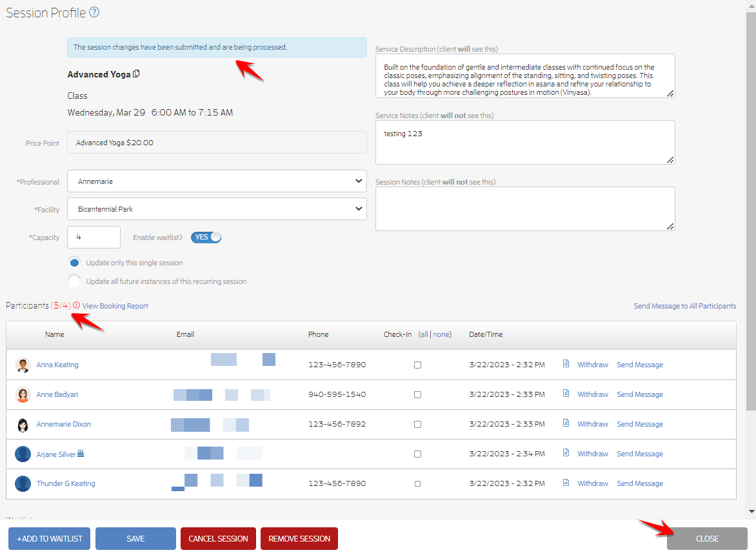756x557 pixels.
Task: Open Anna Keating's booking document icon
Action: pyautogui.click(x=566, y=363)
